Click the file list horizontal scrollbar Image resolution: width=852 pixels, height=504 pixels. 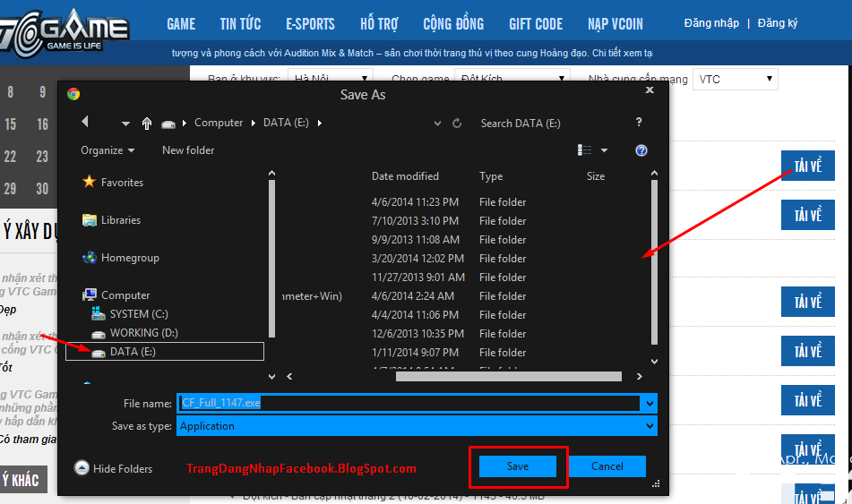click(509, 376)
